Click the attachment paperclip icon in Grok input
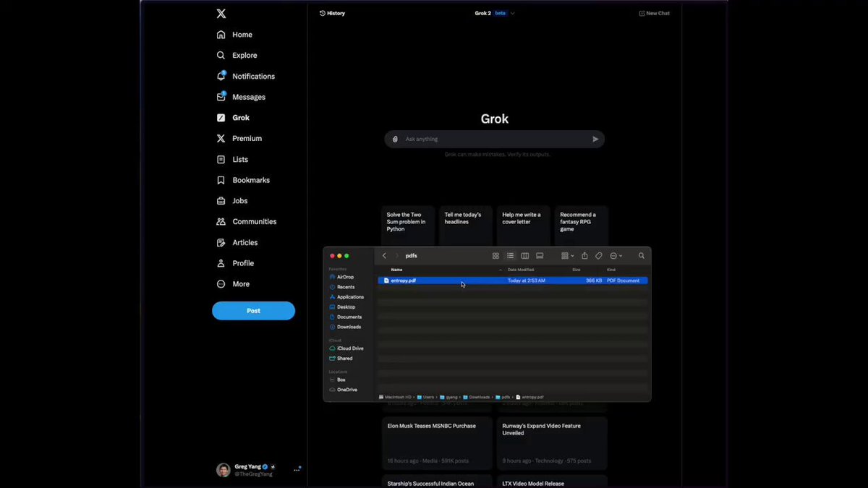868x488 pixels. [x=395, y=139]
